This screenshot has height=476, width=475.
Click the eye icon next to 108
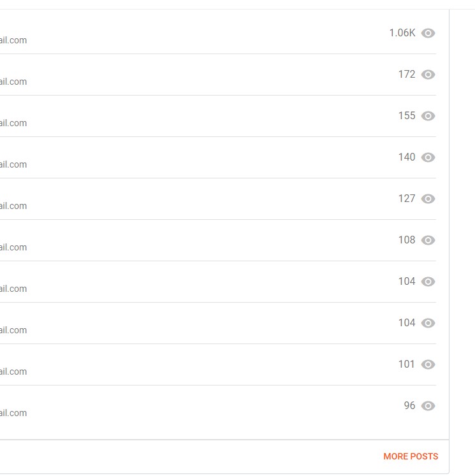428,240
